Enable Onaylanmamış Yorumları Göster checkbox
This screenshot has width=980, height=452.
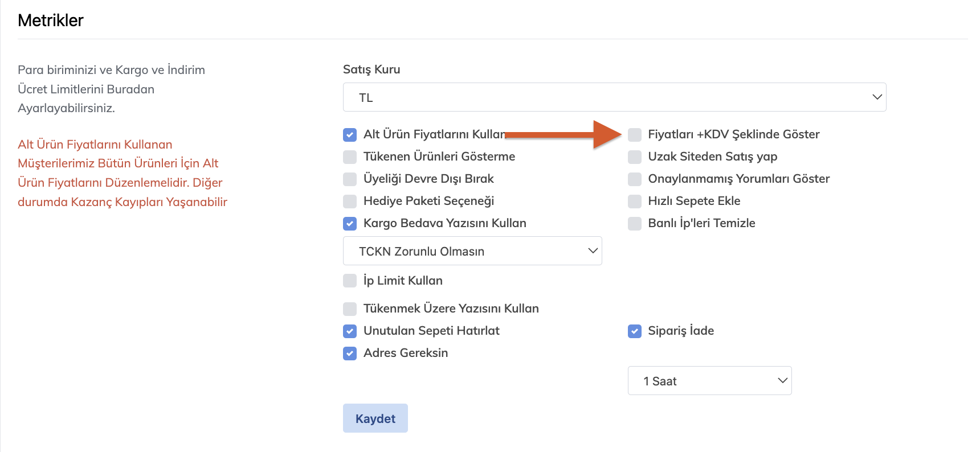635,179
